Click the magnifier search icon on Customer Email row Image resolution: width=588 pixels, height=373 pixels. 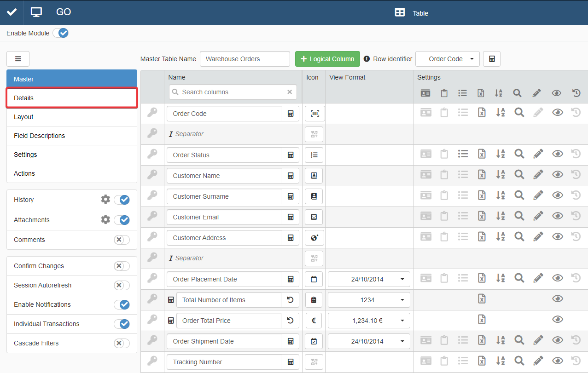pos(519,217)
